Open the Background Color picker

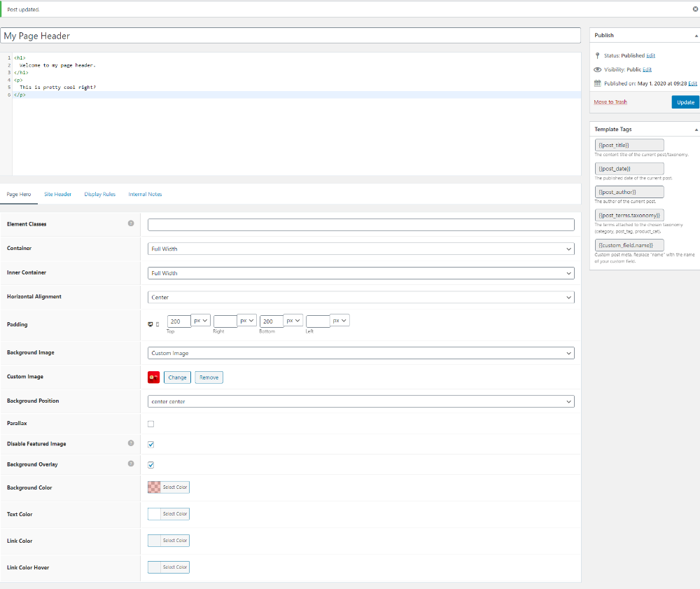point(169,487)
